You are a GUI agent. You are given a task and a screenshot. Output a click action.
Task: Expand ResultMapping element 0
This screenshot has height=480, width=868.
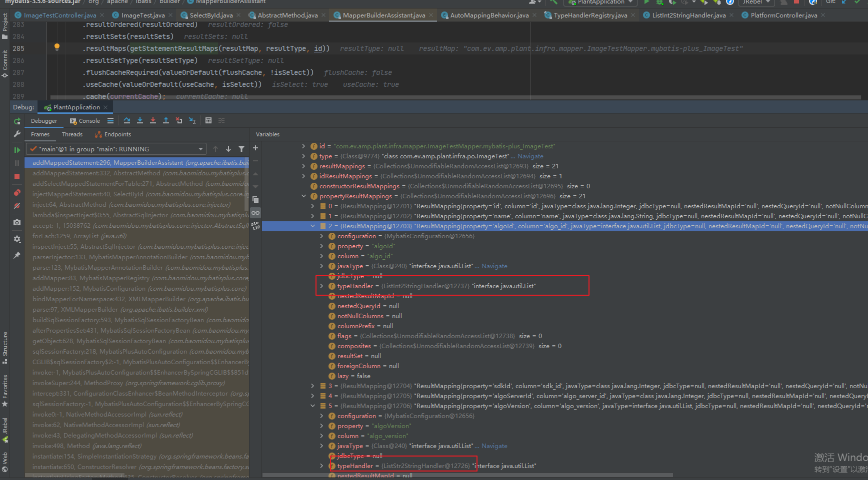tap(312, 206)
